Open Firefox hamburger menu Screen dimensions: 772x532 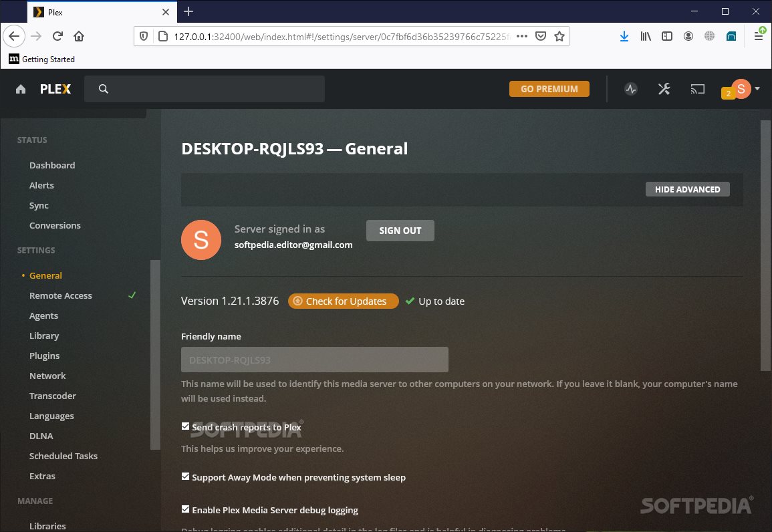tap(759, 36)
